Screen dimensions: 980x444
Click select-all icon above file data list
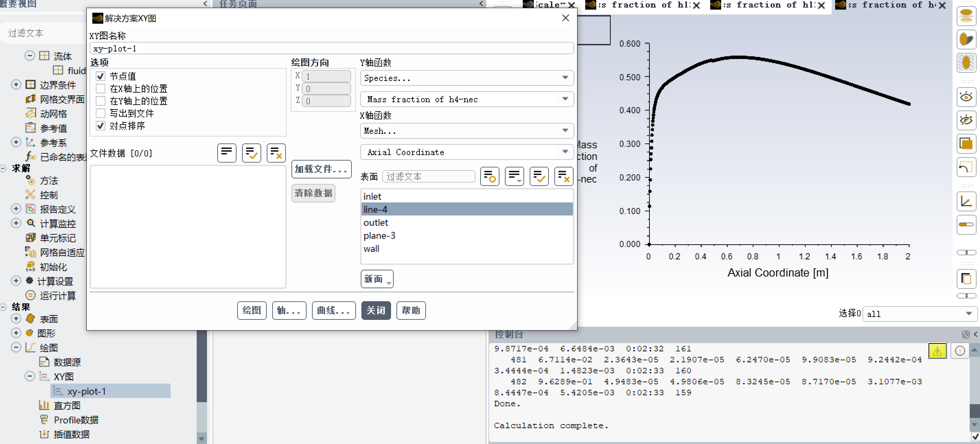point(251,153)
